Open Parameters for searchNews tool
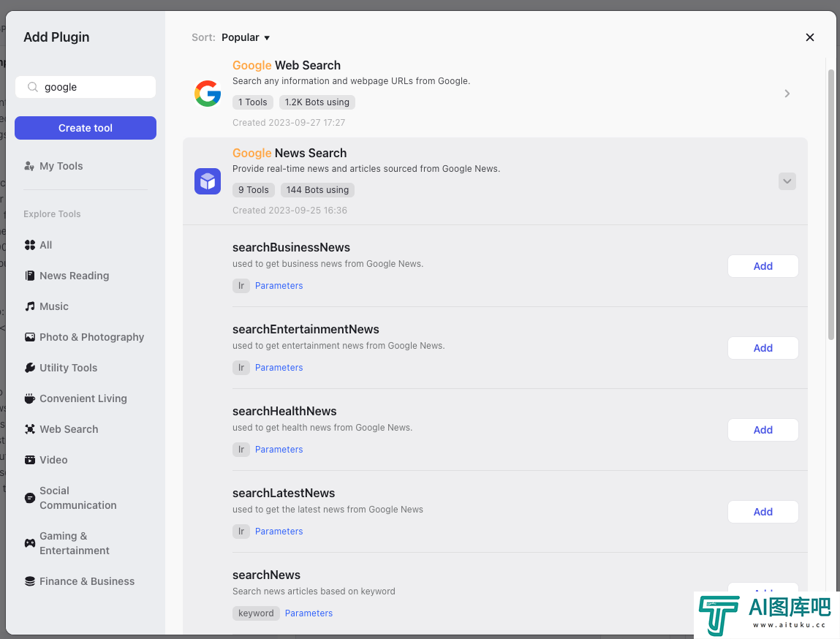Image resolution: width=840 pixels, height=639 pixels. (309, 613)
